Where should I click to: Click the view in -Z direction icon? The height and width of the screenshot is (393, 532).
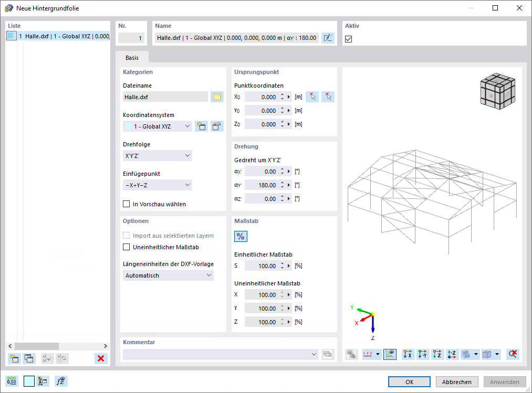[452, 354]
